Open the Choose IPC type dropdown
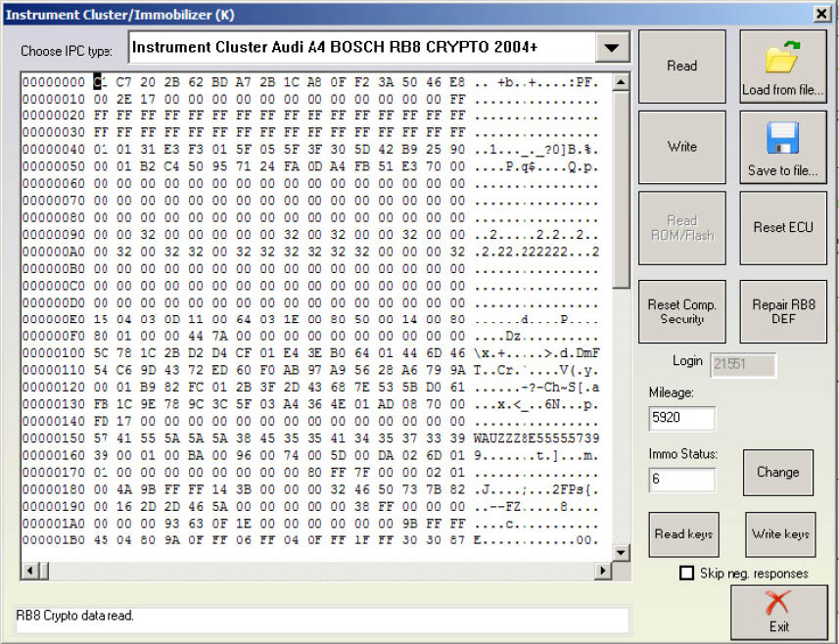 [x=613, y=47]
